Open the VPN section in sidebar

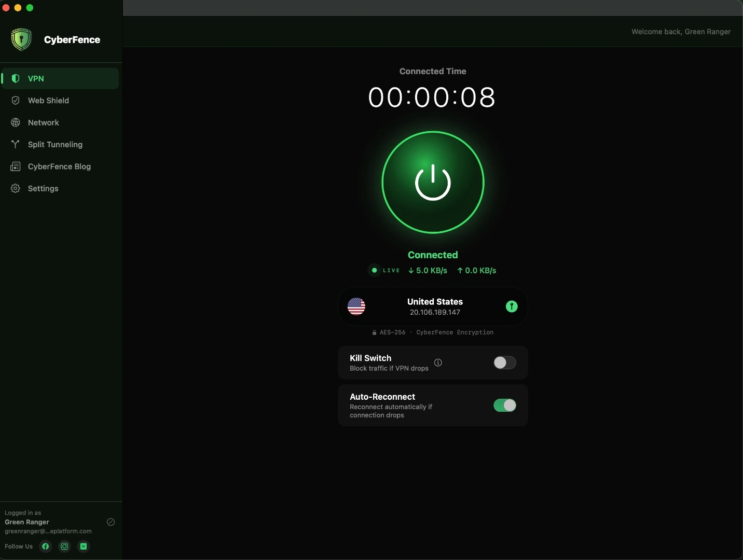(60, 78)
